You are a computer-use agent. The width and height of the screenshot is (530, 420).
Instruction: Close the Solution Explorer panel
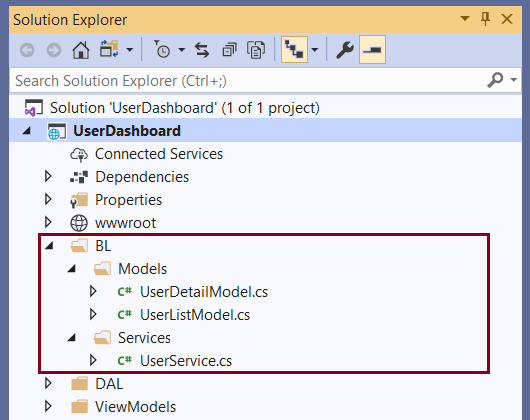507,19
